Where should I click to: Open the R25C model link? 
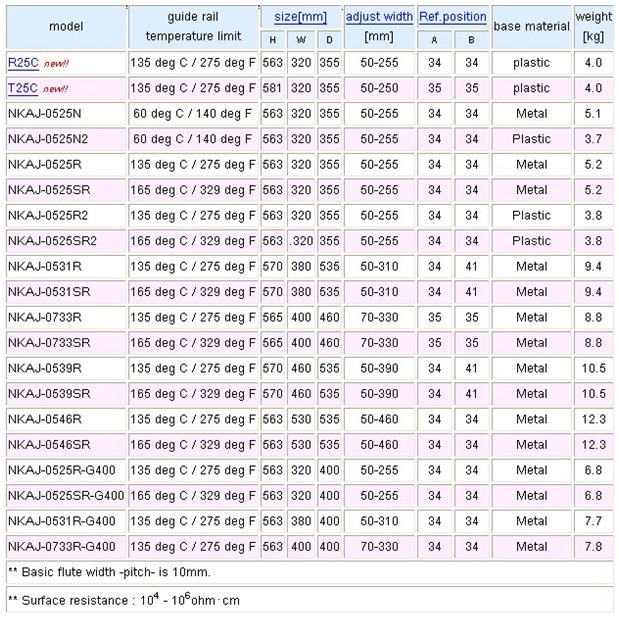(23, 63)
